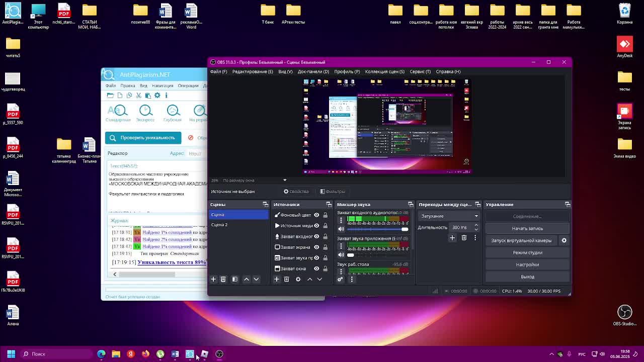Viewport: 644px width, 362px height.
Task: Open virtual camera settings gear
Action: point(564,240)
